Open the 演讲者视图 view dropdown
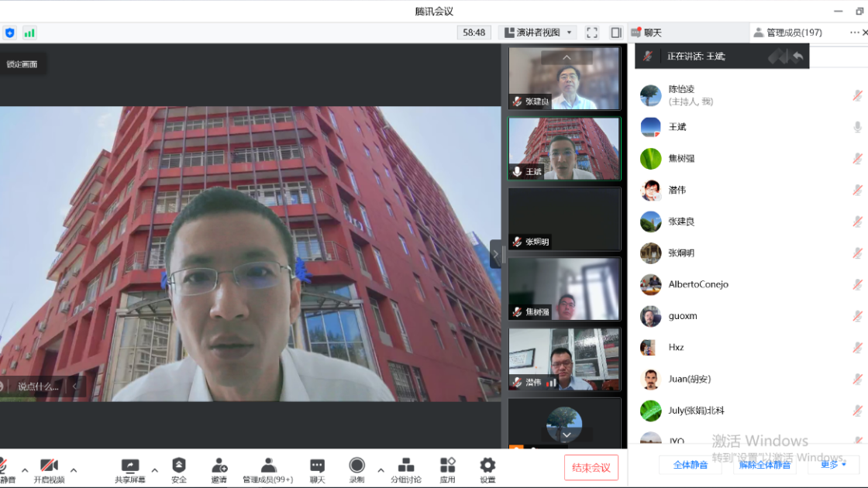This screenshot has height=488, width=868. pyautogui.click(x=537, y=33)
